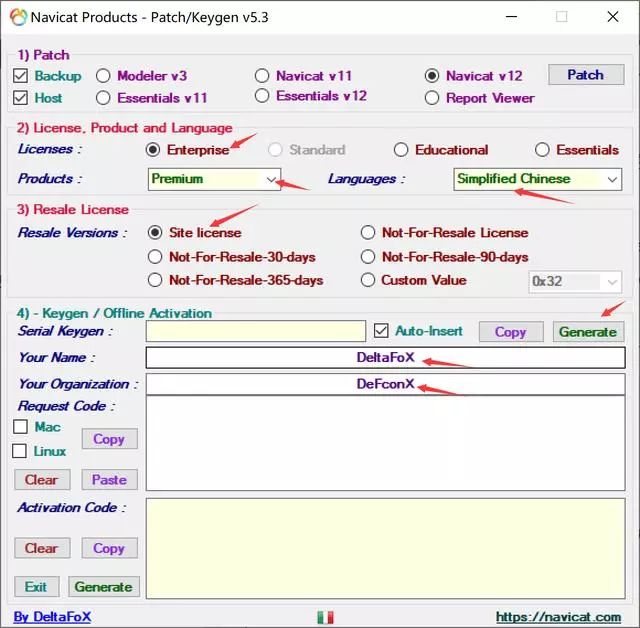Select Not-For-Resale-365-days option
Screen dimensions: 640x628
(155, 280)
